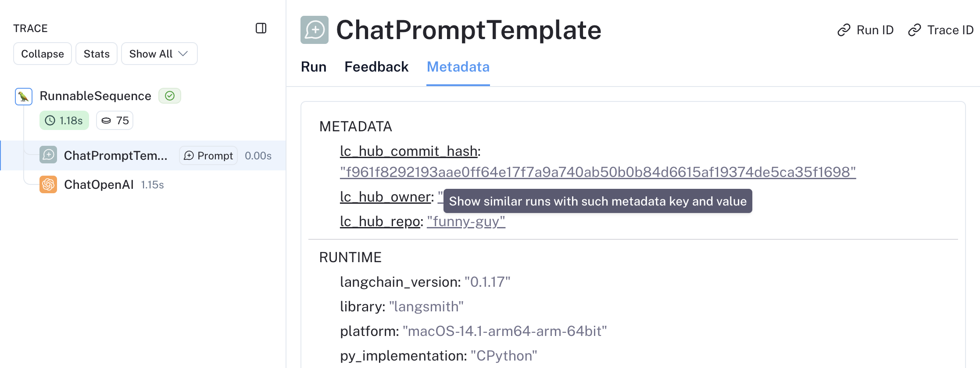The height and width of the screenshot is (368, 980).
Task: Click the lc_hub_commit_hash value link
Action: click(x=597, y=172)
